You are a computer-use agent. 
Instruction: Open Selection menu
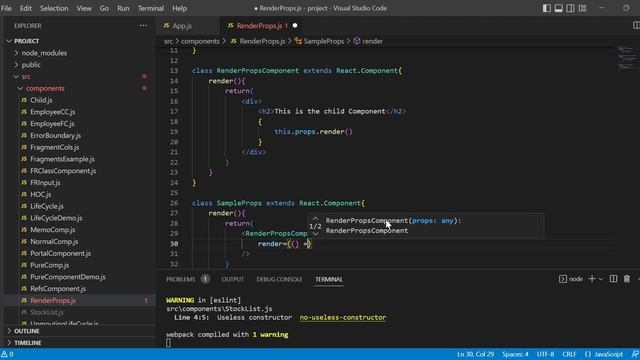tap(54, 8)
